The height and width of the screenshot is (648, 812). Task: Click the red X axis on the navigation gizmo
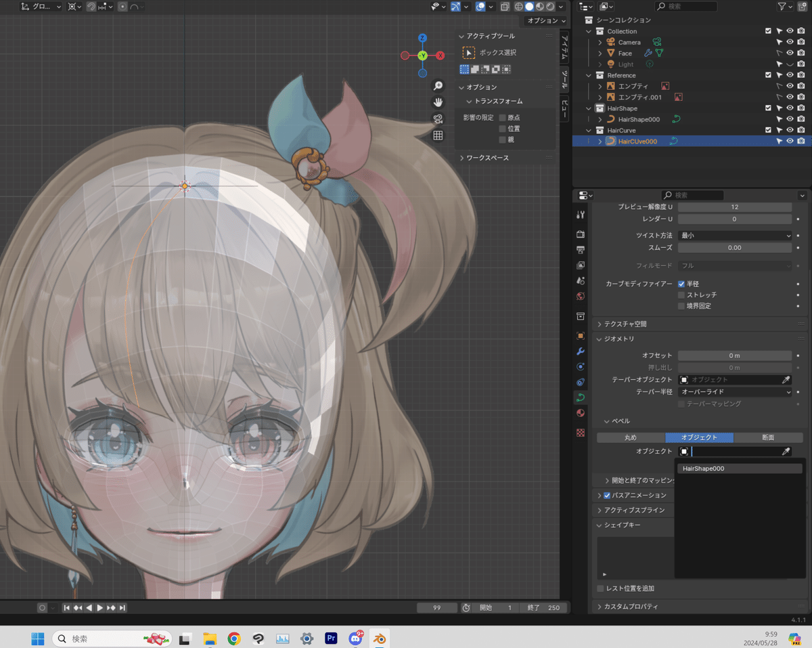[x=440, y=56]
